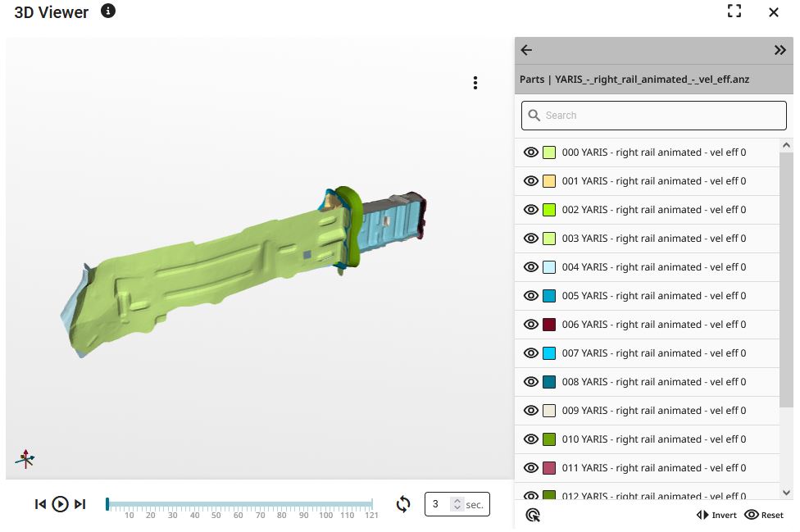Screen dimensions: 800x532
Task: Skip to the first animation frame
Action: [40, 504]
